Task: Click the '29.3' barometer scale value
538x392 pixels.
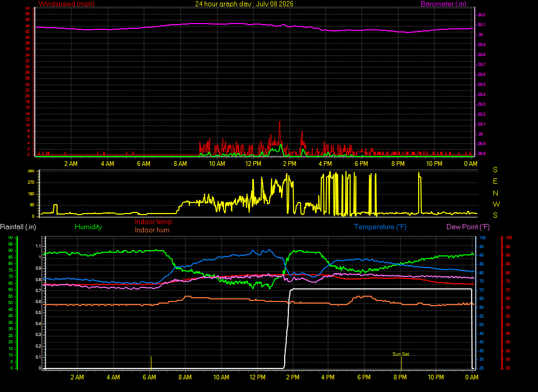Action: 481,104
